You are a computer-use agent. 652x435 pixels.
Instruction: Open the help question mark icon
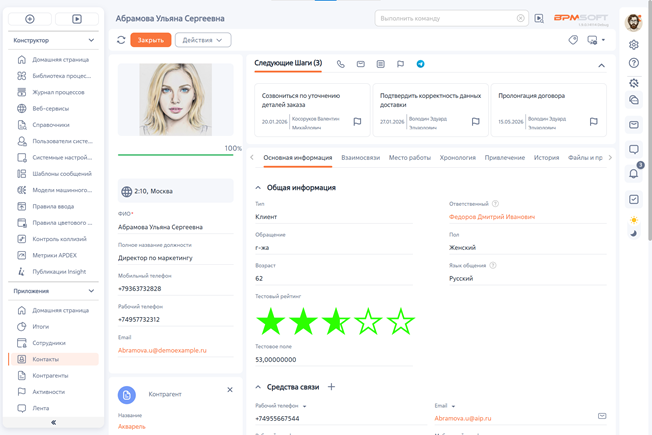tap(633, 63)
